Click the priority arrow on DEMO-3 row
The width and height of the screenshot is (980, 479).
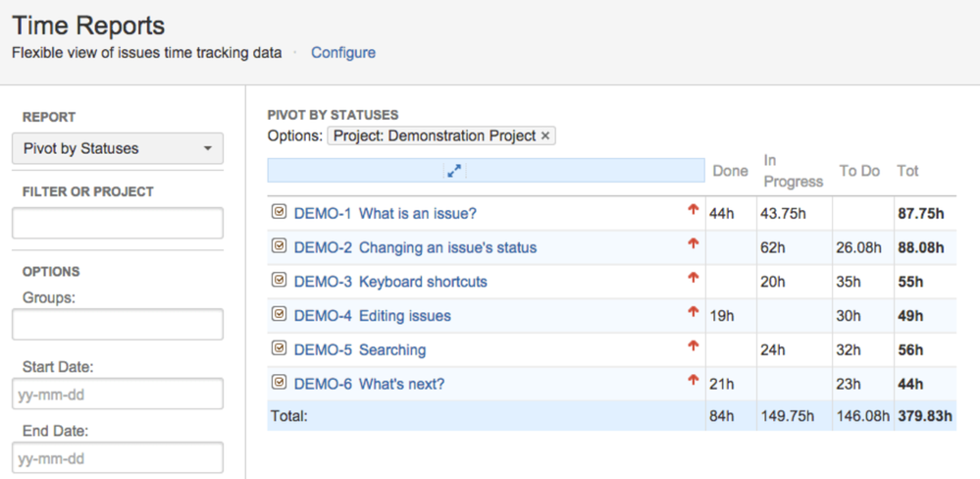[694, 279]
